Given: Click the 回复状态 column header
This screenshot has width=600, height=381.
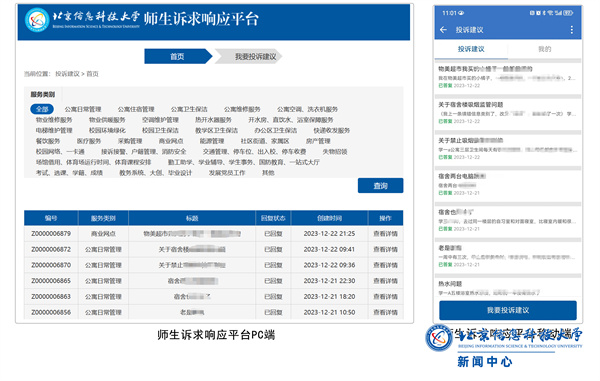Looking at the screenshot, I should [x=273, y=218].
